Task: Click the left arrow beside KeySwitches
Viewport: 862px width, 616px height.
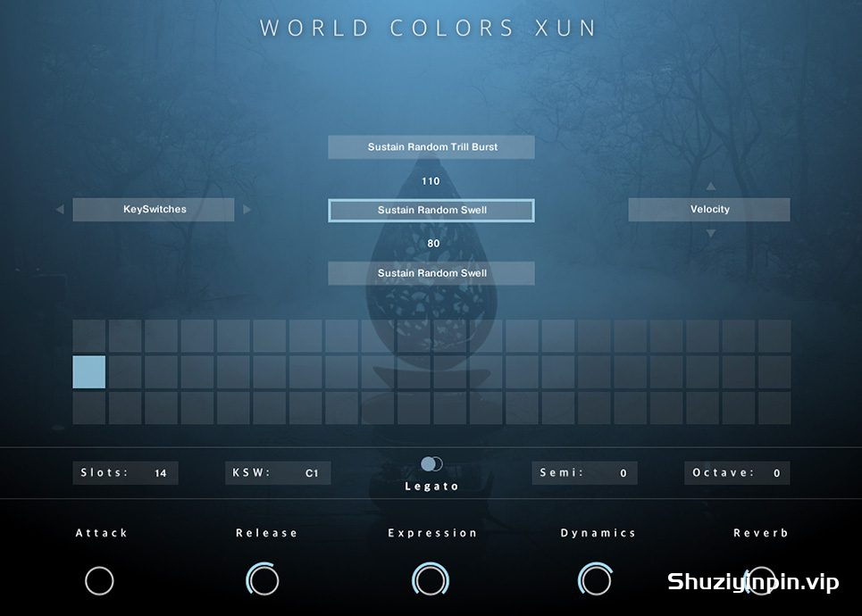Action: tap(60, 210)
